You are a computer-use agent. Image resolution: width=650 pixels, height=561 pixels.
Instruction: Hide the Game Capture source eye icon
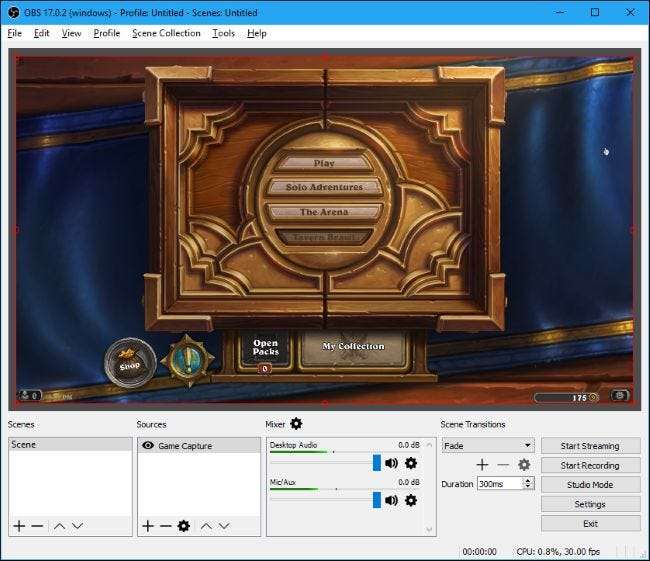pyautogui.click(x=148, y=446)
